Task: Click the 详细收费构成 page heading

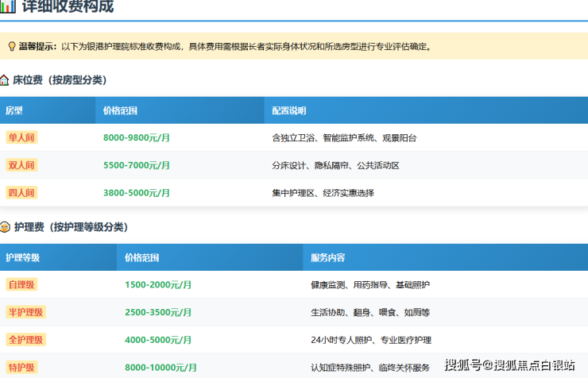Action: click(68, 7)
